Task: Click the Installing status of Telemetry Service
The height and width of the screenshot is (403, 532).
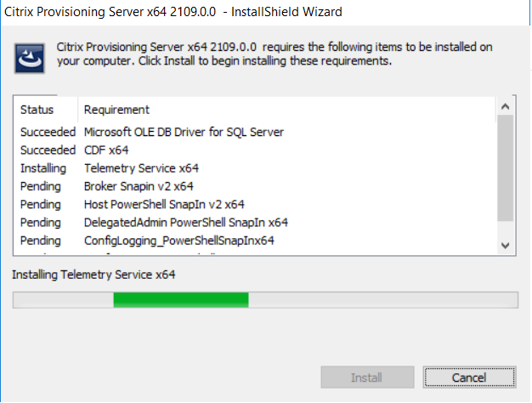Action: tap(43, 168)
